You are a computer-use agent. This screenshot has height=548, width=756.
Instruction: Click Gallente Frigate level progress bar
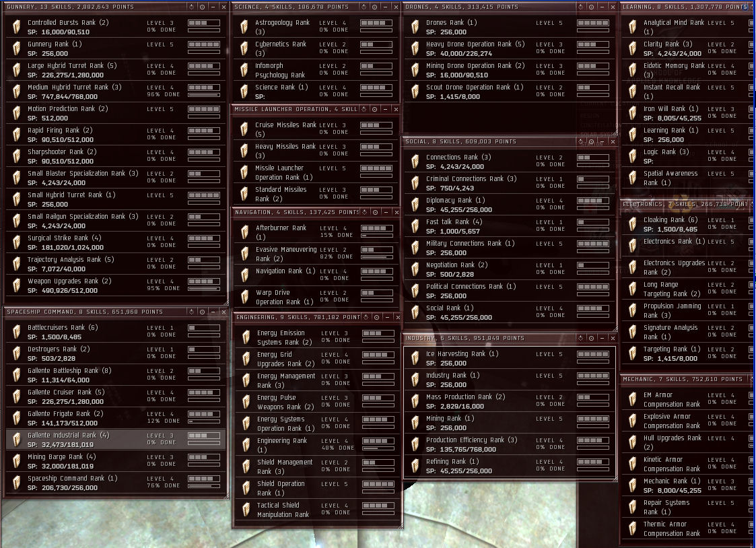(204, 418)
